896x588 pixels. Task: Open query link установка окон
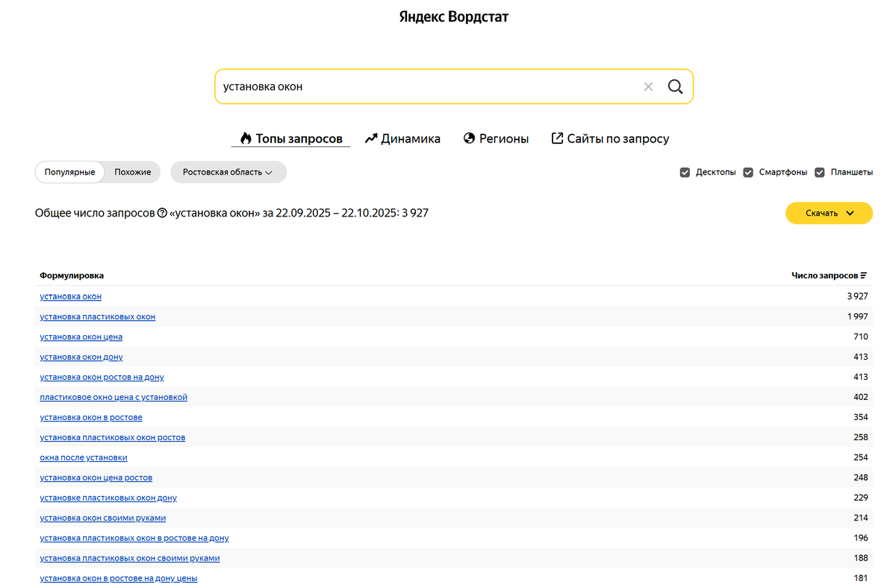pos(70,296)
